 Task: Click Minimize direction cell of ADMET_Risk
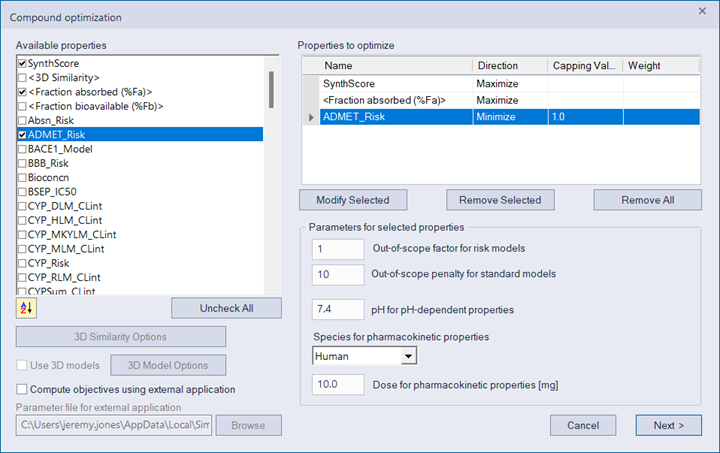(510, 117)
